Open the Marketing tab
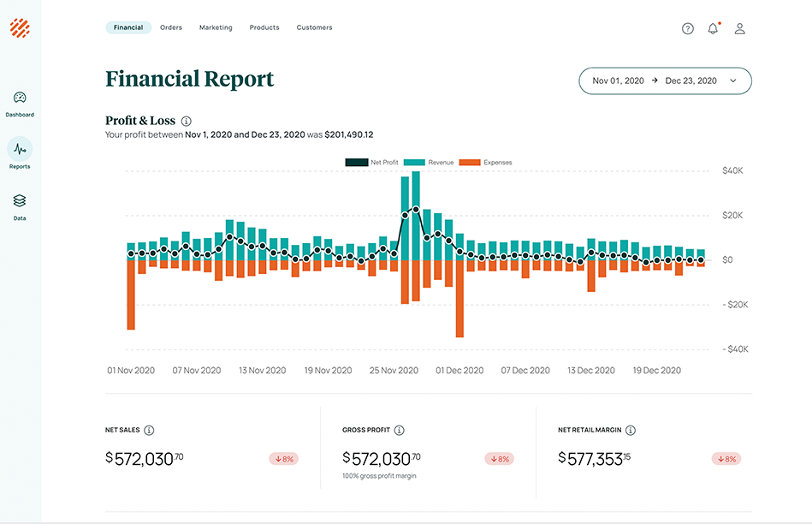 tap(216, 27)
